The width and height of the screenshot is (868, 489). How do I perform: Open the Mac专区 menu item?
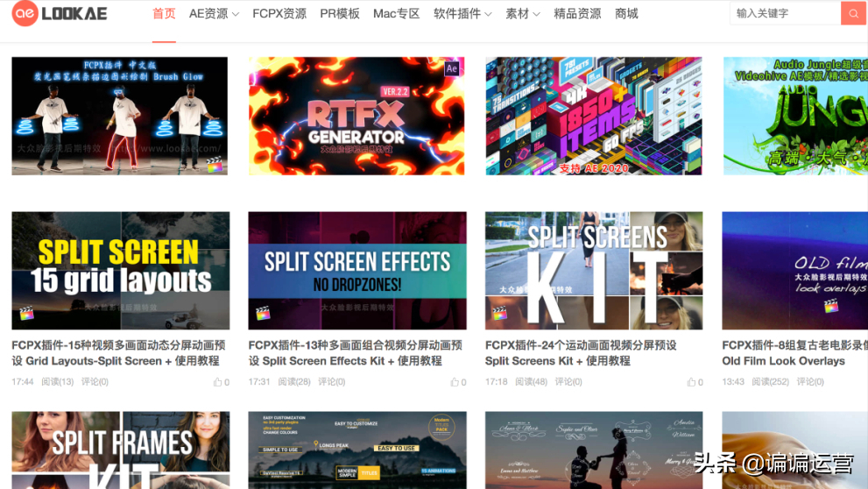click(397, 14)
